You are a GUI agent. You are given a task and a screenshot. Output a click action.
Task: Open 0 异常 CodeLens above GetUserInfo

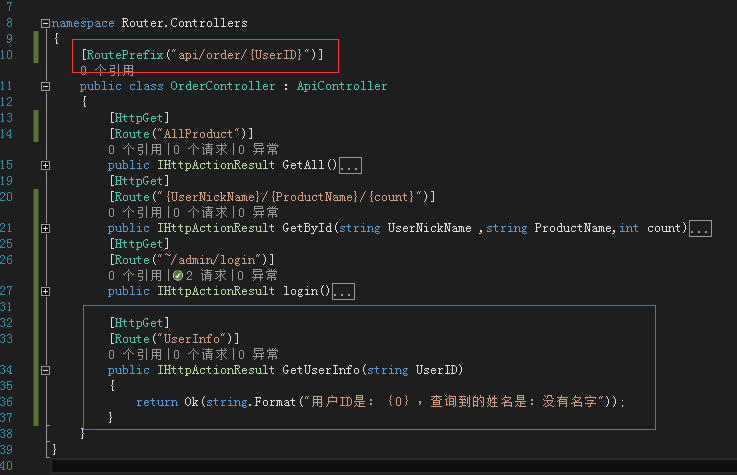pos(258,354)
